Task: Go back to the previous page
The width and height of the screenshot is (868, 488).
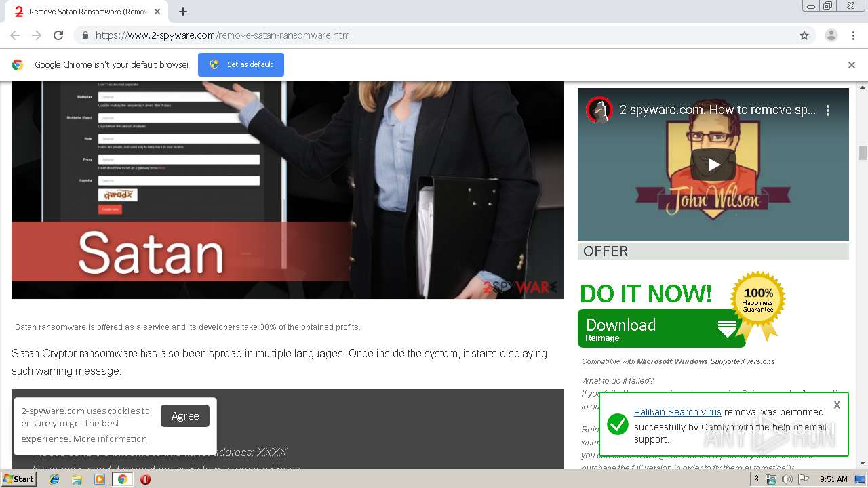Action: pyautogui.click(x=15, y=35)
